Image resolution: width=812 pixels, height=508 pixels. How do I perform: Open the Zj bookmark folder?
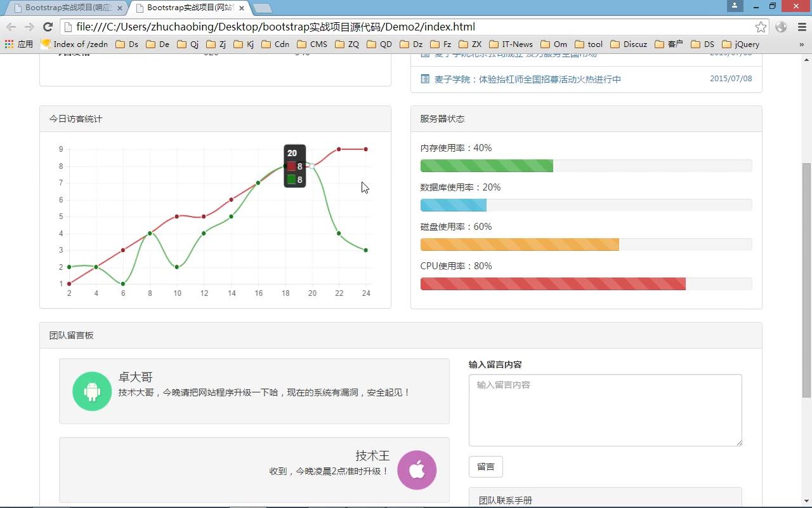tap(216, 44)
